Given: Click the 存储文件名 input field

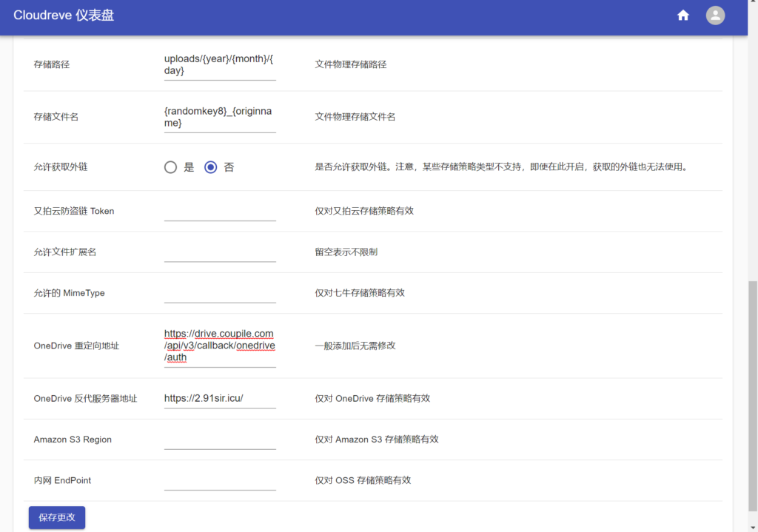Looking at the screenshot, I should click(218, 117).
